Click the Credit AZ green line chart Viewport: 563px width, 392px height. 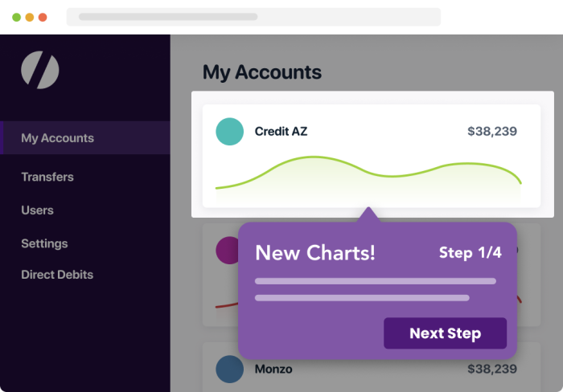pos(368,178)
